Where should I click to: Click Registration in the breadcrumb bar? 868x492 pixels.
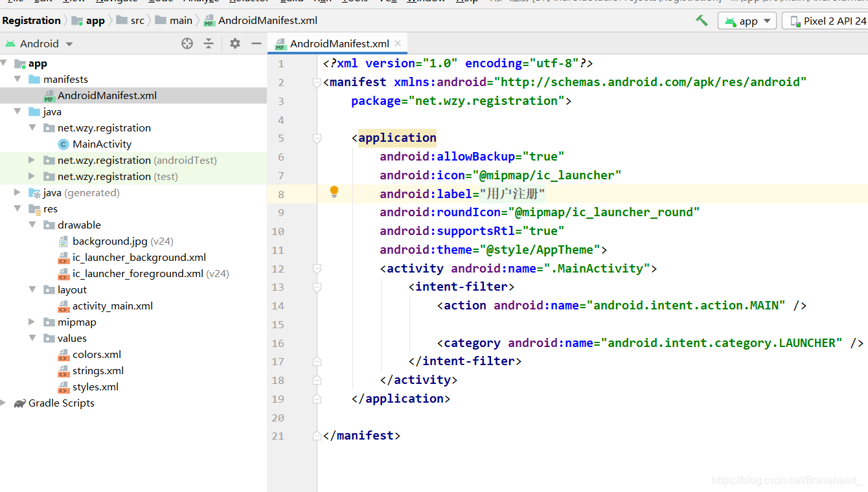(x=31, y=21)
